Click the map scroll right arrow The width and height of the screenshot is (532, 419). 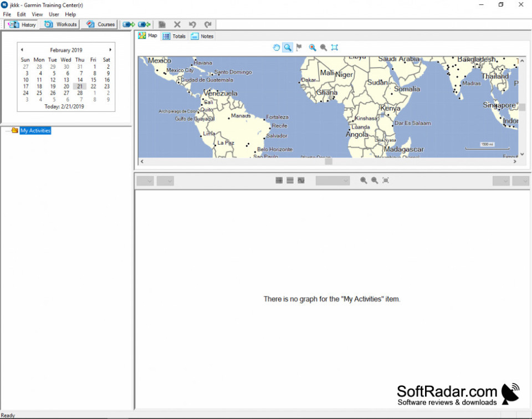[x=515, y=161]
